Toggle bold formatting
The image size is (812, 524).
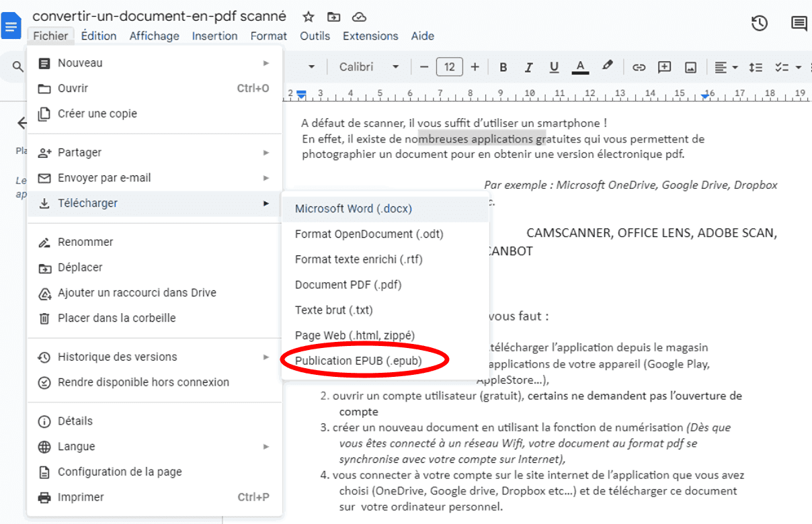503,67
